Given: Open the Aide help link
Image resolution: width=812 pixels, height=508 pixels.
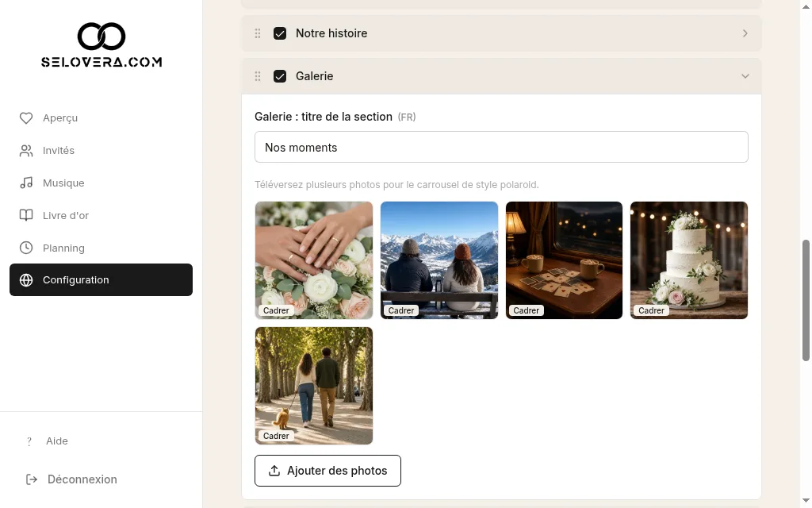Looking at the screenshot, I should point(57,441).
